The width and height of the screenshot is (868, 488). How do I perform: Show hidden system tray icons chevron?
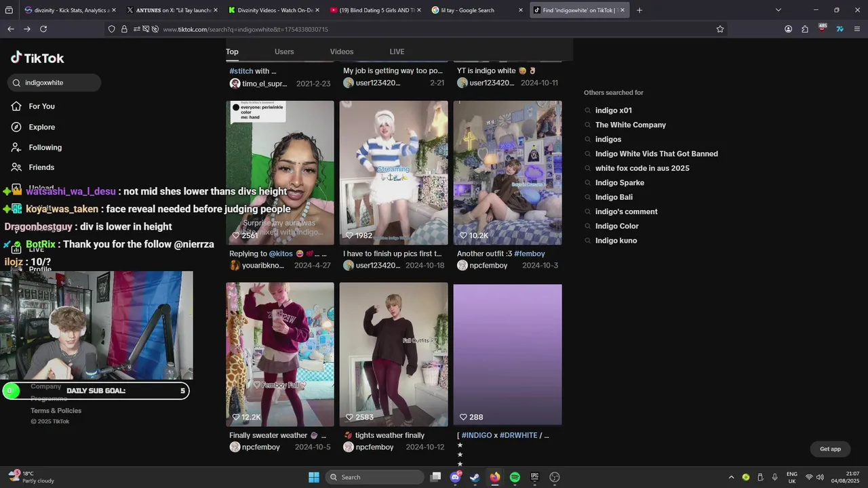[731, 477]
